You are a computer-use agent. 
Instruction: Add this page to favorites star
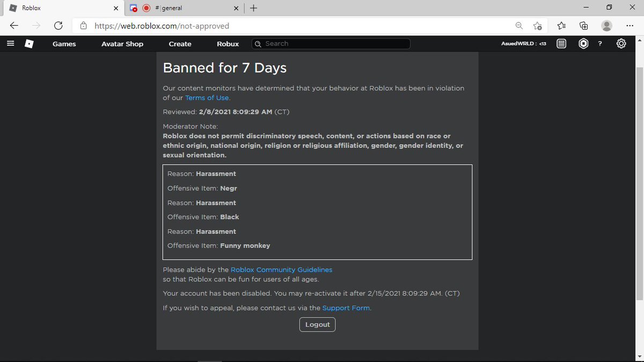(537, 26)
